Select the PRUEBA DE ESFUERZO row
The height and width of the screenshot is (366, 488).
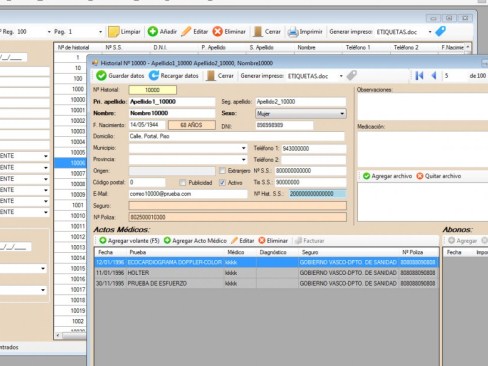267,283
